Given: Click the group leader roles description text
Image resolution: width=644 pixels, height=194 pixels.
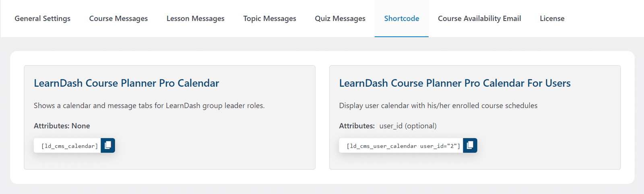Looking at the screenshot, I should pyautogui.click(x=149, y=106).
